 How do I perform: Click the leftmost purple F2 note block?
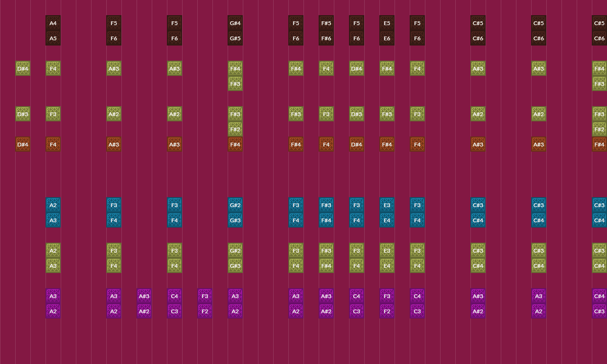(x=205, y=311)
